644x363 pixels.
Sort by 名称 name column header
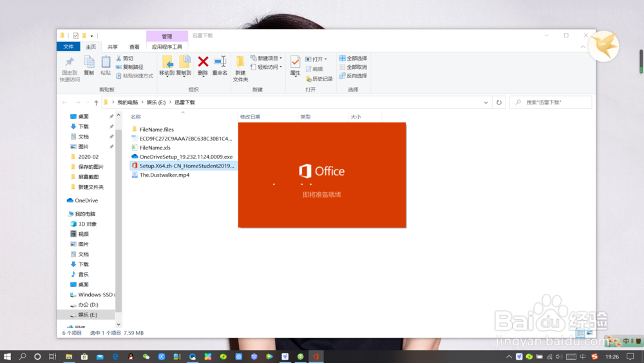135,117
